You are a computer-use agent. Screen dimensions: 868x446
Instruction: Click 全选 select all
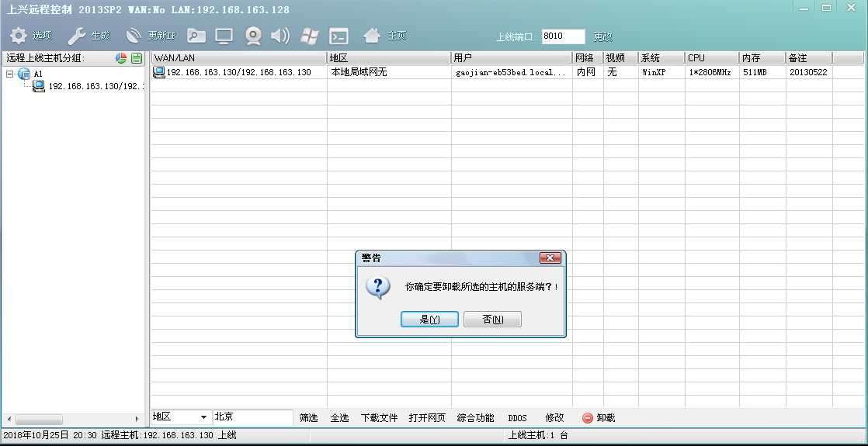[339, 418]
